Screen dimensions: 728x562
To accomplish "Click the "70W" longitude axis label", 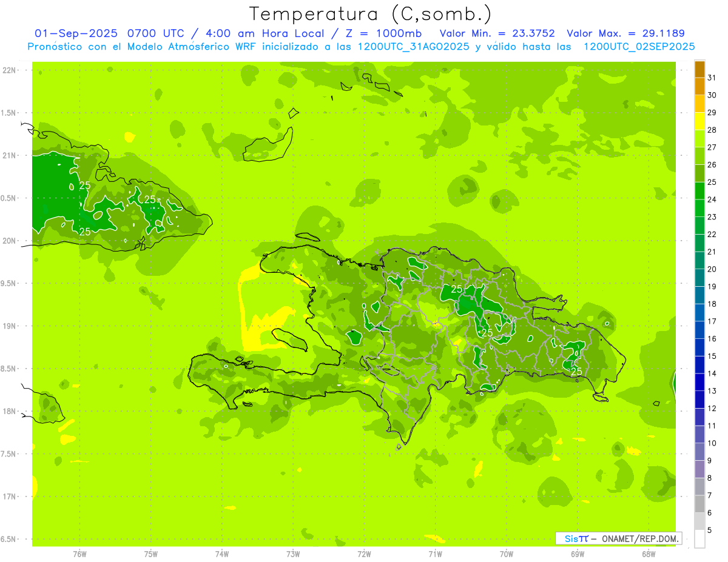I will pyautogui.click(x=507, y=554).
